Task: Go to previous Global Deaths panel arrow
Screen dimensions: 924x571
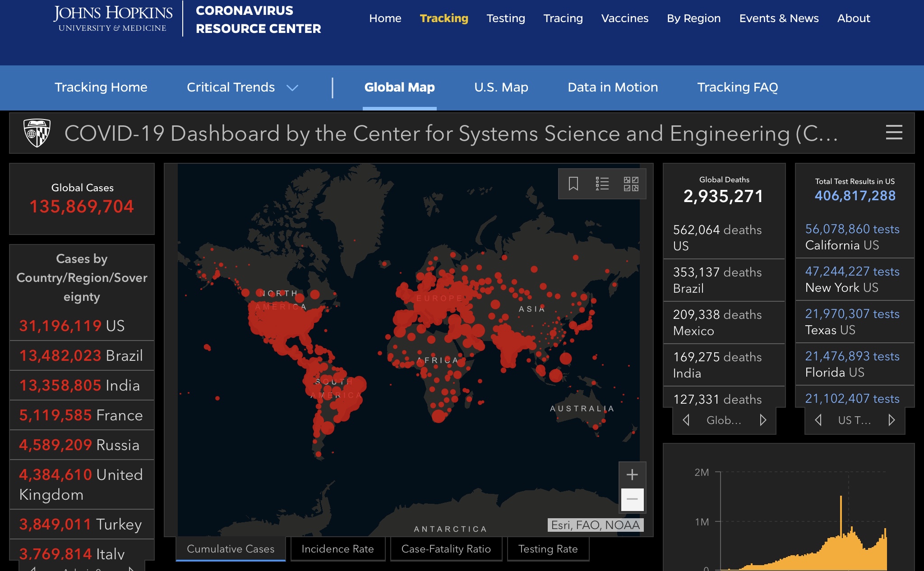Action: pyautogui.click(x=686, y=420)
